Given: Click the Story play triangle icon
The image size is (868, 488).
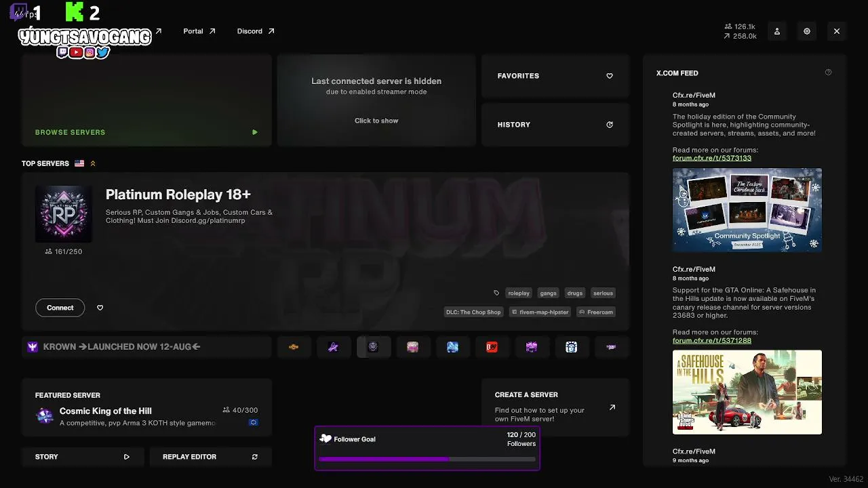Looking at the screenshot, I should point(127,457).
